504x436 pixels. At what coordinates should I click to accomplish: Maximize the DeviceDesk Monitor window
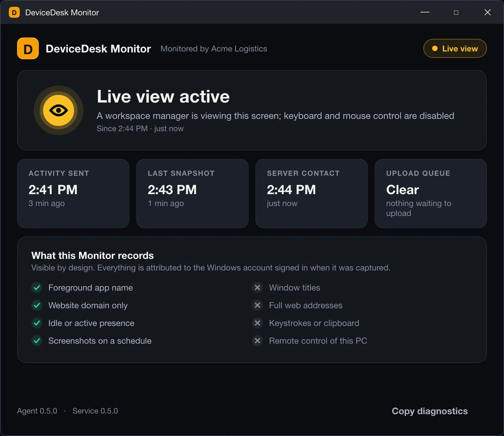456,12
